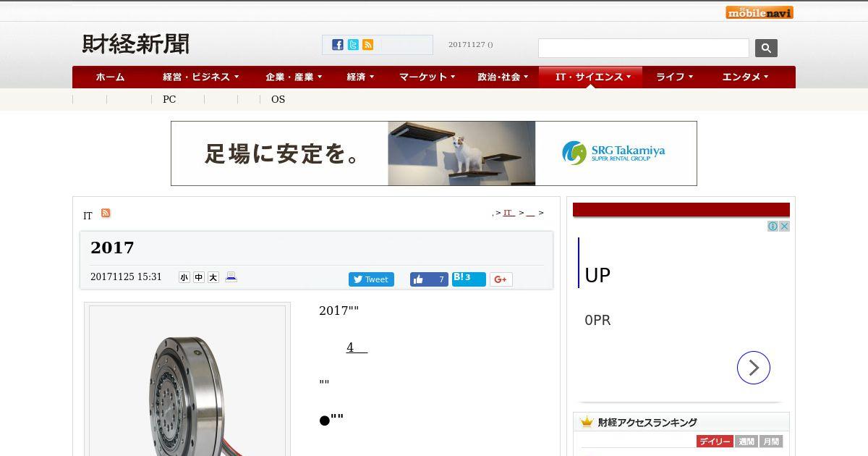Close the sidebar ad
Viewport: 868px width, 456px height.
[x=784, y=227]
